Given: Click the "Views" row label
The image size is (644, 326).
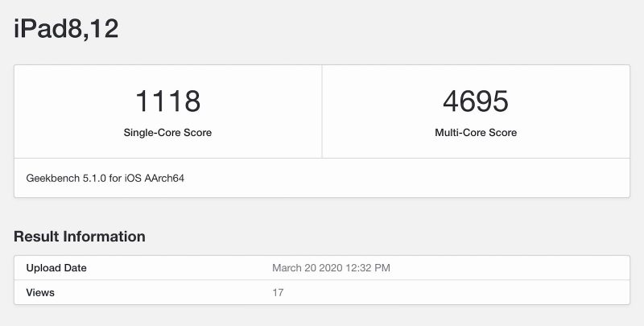Looking at the screenshot, I should point(40,292).
